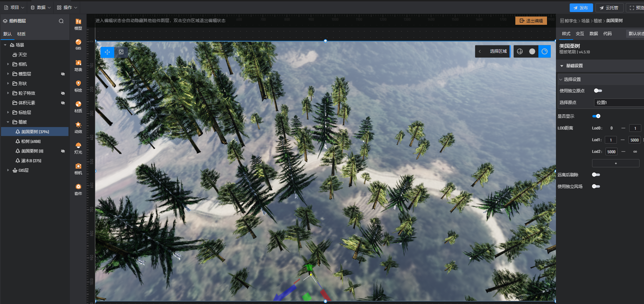The image size is (644, 304).
Task: Open the 相机 (camera) tool icon
Action: (x=78, y=168)
